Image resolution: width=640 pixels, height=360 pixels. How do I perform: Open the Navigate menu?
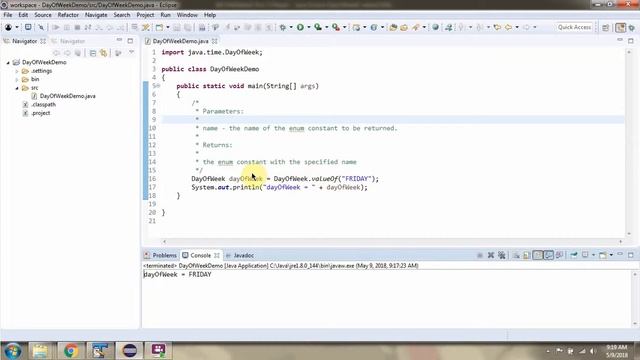click(96, 15)
